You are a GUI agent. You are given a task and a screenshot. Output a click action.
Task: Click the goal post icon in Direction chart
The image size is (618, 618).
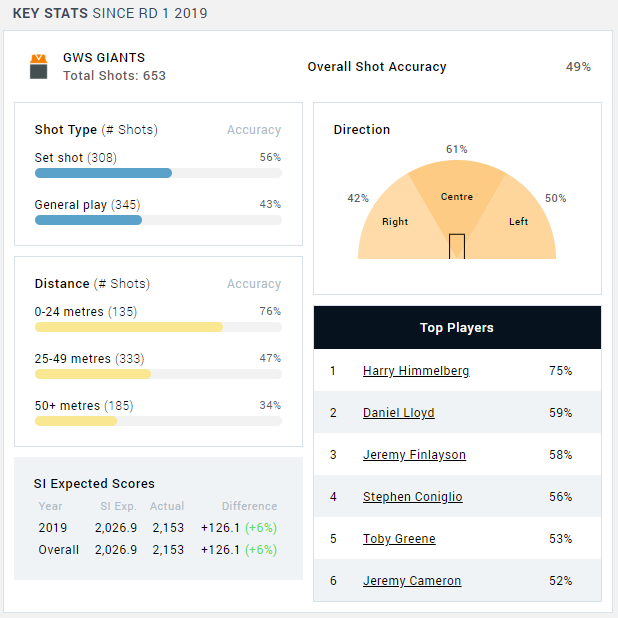(457, 246)
